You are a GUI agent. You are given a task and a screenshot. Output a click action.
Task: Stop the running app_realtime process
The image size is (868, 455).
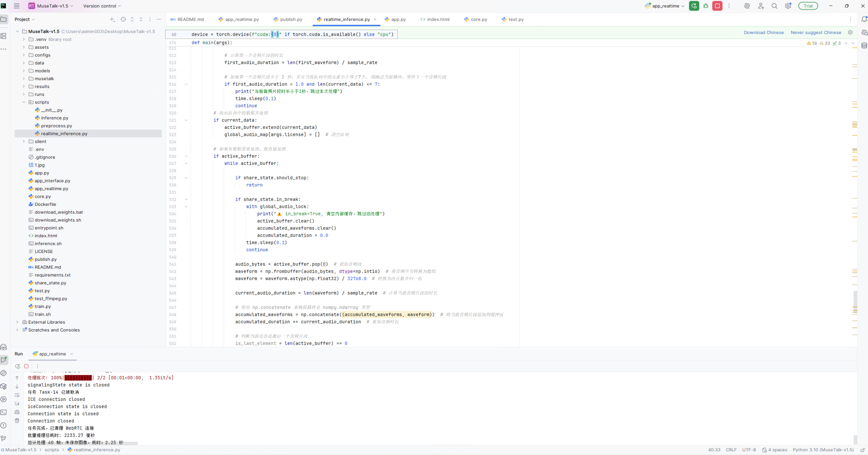click(x=717, y=6)
